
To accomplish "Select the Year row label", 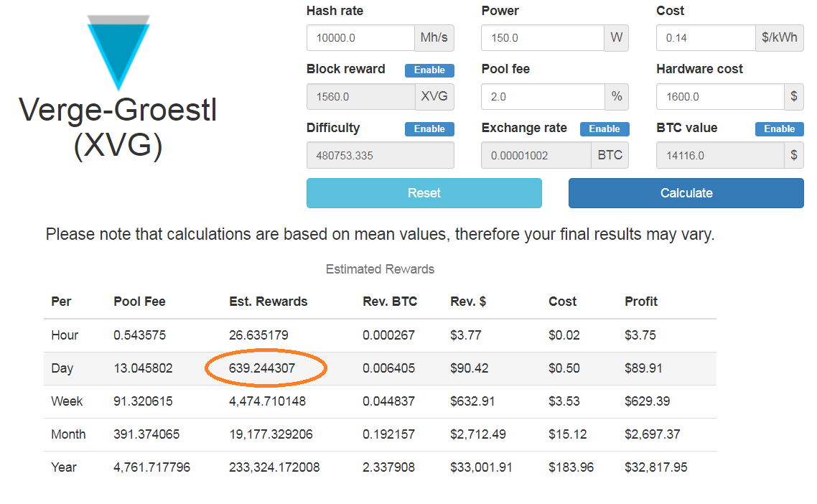I will pyautogui.click(x=64, y=467).
